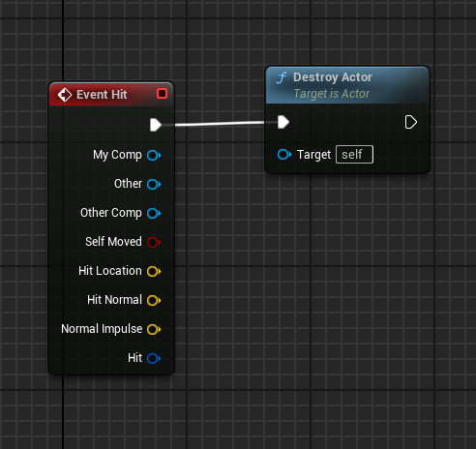Click the Target input pin
This screenshot has height=449, width=476.
pyautogui.click(x=284, y=155)
